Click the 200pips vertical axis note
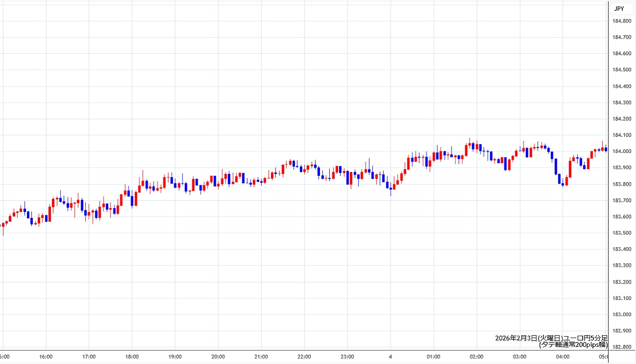The image size is (636, 364). (x=573, y=344)
